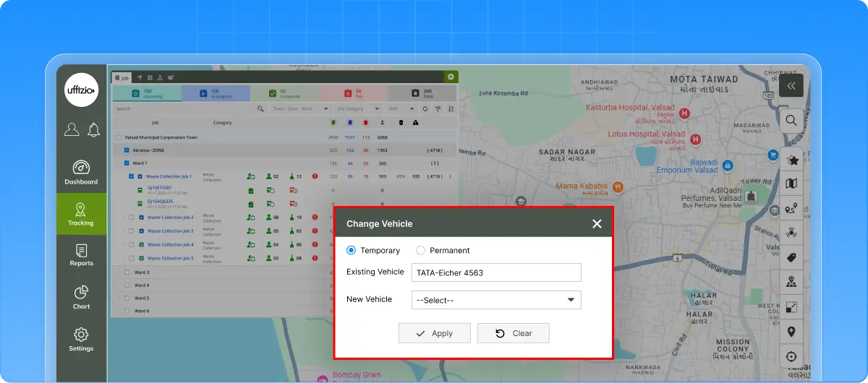
Task: Select the Permanent radio option
Action: (420, 251)
